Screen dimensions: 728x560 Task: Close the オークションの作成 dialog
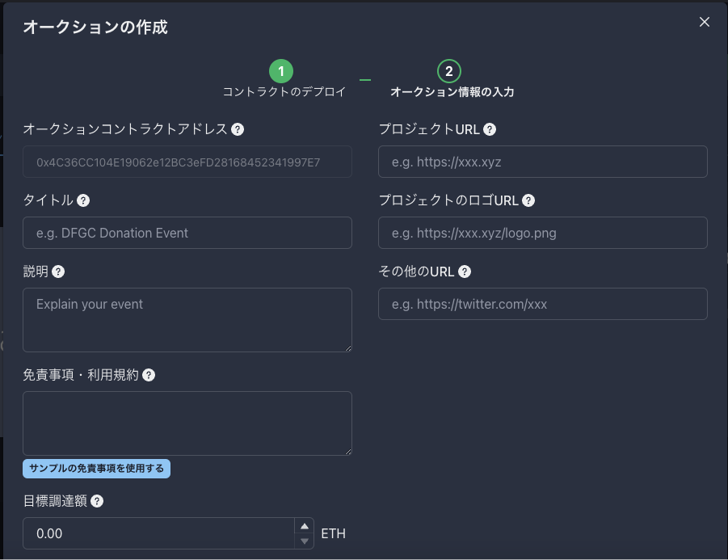(705, 22)
